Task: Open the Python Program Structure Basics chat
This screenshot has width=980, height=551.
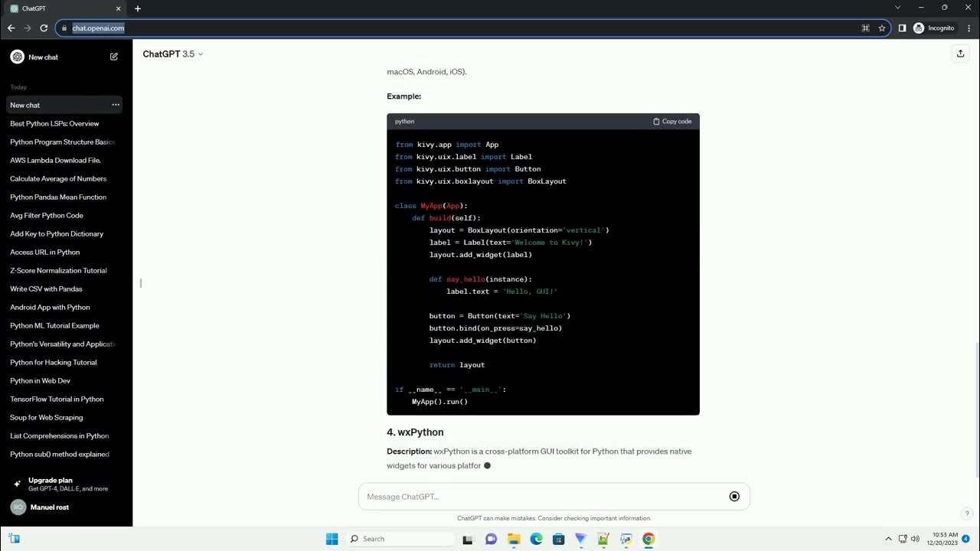Action: point(64,142)
